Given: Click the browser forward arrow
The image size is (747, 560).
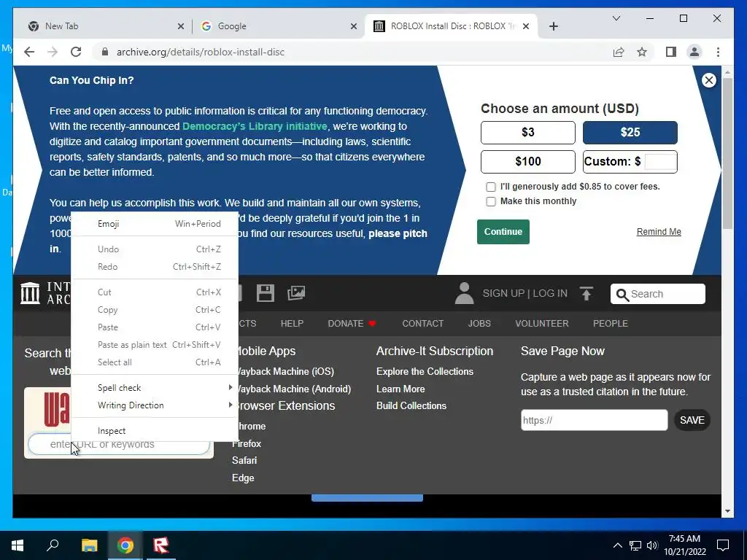Looking at the screenshot, I should pos(53,52).
